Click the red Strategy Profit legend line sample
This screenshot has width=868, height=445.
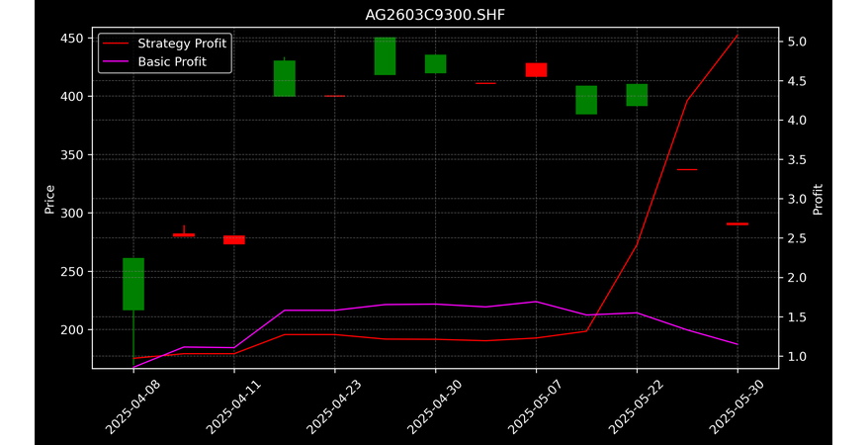[x=117, y=44]
